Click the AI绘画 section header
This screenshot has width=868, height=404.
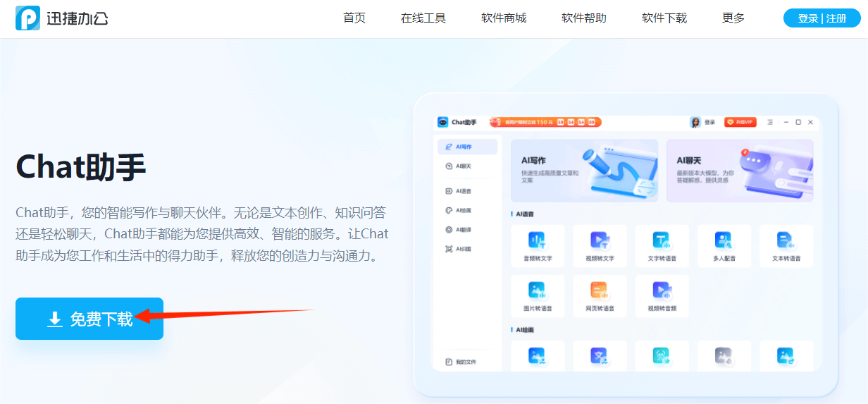pos(523,329)
